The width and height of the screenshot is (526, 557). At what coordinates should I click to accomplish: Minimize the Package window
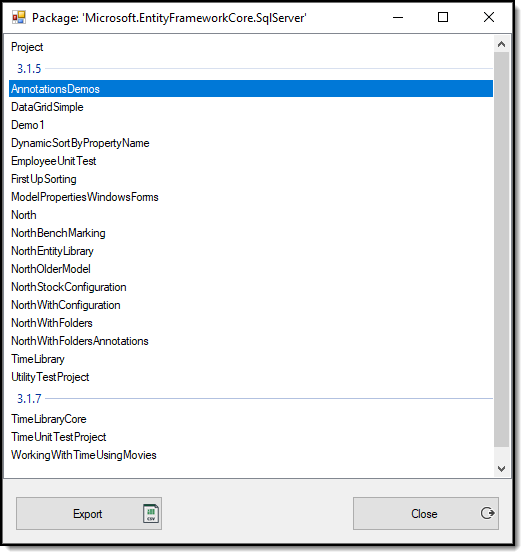click(x=398, y=17)
